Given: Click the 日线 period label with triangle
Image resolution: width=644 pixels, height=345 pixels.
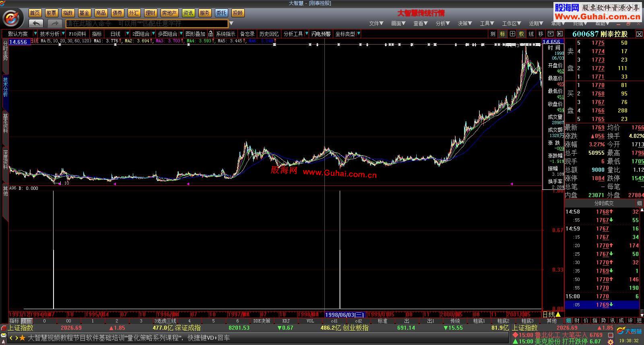Looking at the screenshot, I should tap(551, 314).
